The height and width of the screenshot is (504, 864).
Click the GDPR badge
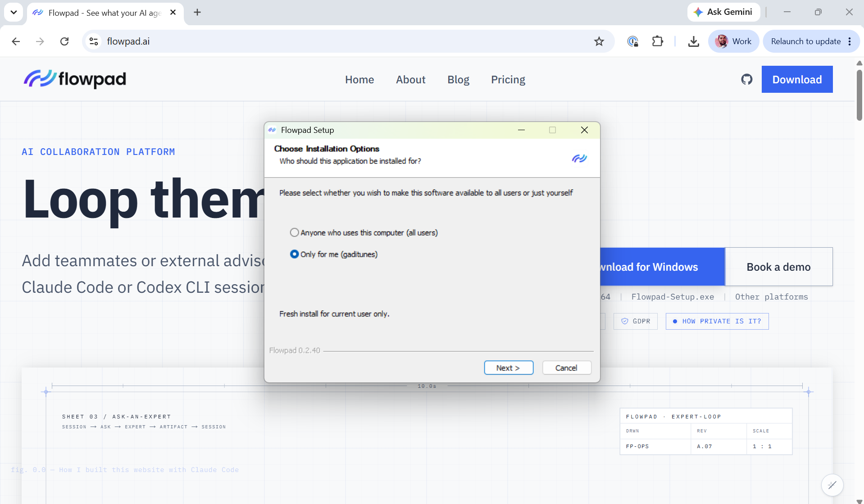(636, 321)
